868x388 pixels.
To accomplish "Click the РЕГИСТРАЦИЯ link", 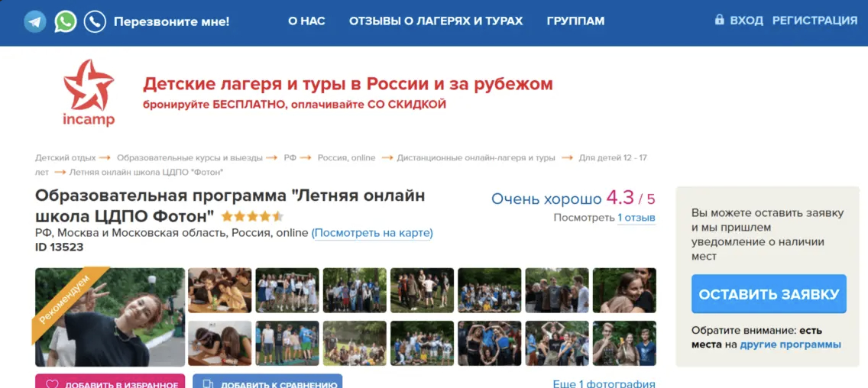I will pos(815,21).
